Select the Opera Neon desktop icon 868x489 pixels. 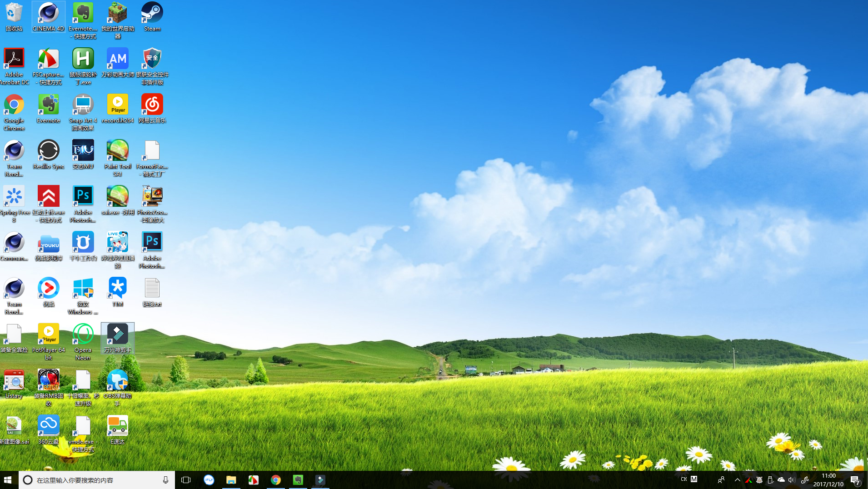83,342
